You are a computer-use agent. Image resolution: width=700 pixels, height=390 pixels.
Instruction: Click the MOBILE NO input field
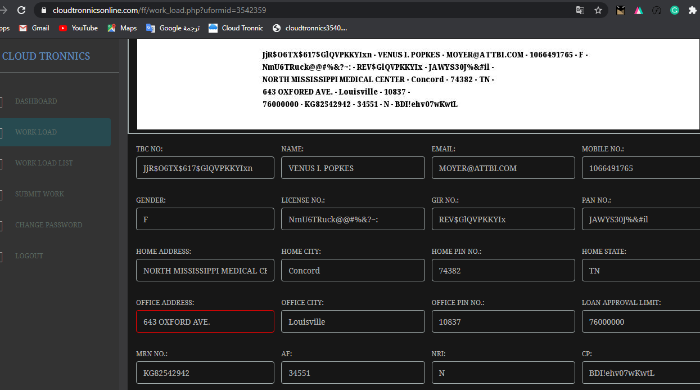pos(641,168)
